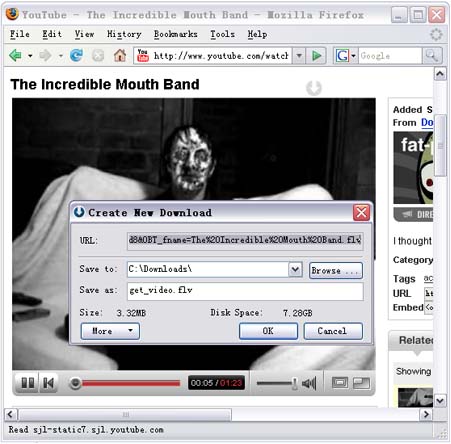Open the History menu
Viewport: 451px width, 444px height.
124,34
